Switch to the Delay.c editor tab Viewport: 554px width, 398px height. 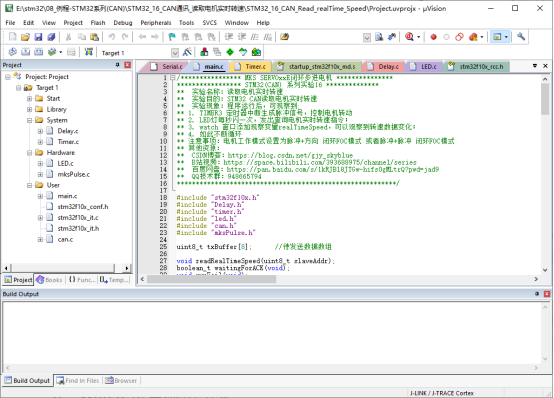click(x=384, y=66)
